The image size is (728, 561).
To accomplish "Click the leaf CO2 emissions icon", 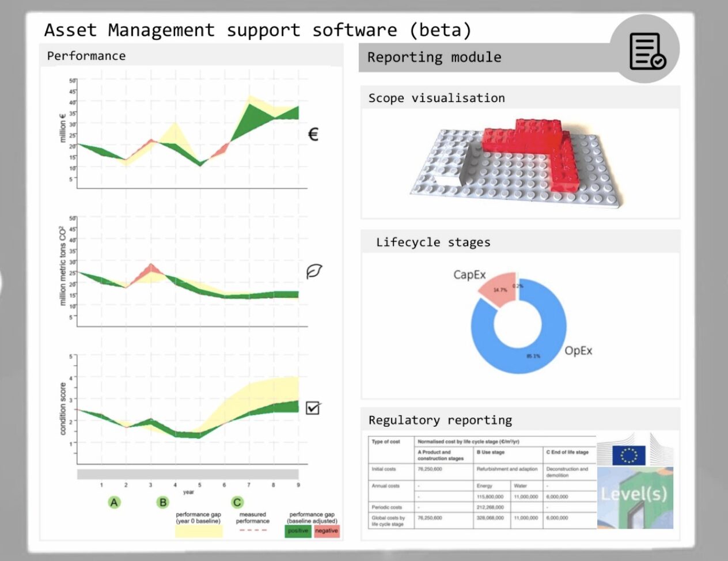I will coord(314,271).
